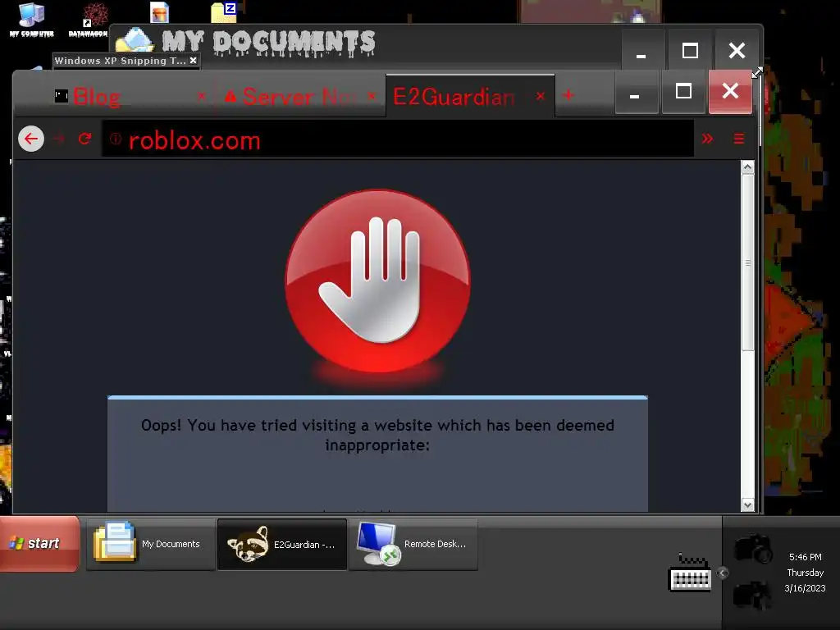Reload the page with refresh icon
Image resolution: width=840 pixels, height=630 pixels.
tap(84, 139)
